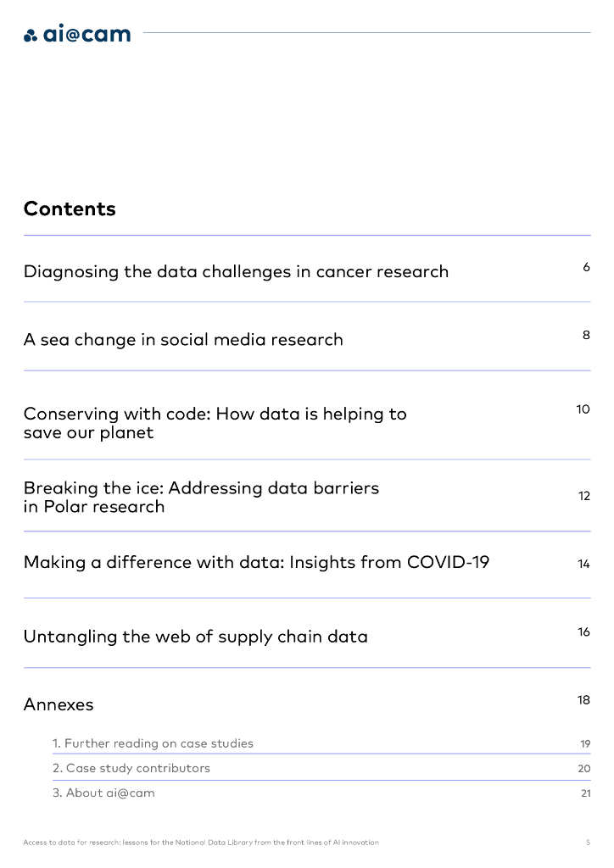The height and width of the screenshot is (868, 614).
Task: Select '1. Further reading on case studies'
Action: coord(153,743)
